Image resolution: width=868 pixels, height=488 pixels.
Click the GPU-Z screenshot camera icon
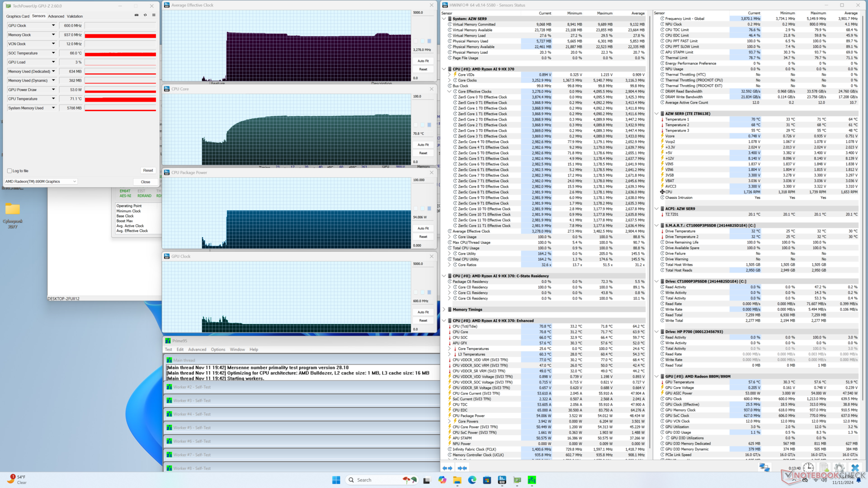click(x=137, y=15)
